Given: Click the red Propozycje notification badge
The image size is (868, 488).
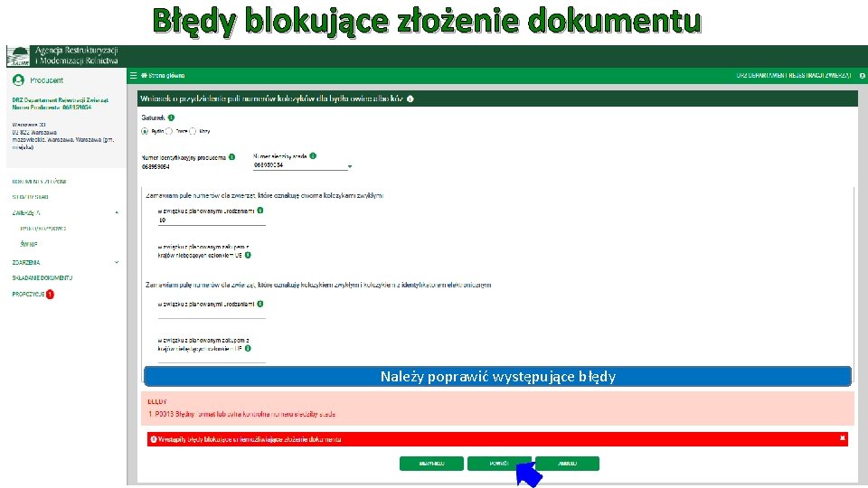Looking at the screenshot, I should [50, 295].
